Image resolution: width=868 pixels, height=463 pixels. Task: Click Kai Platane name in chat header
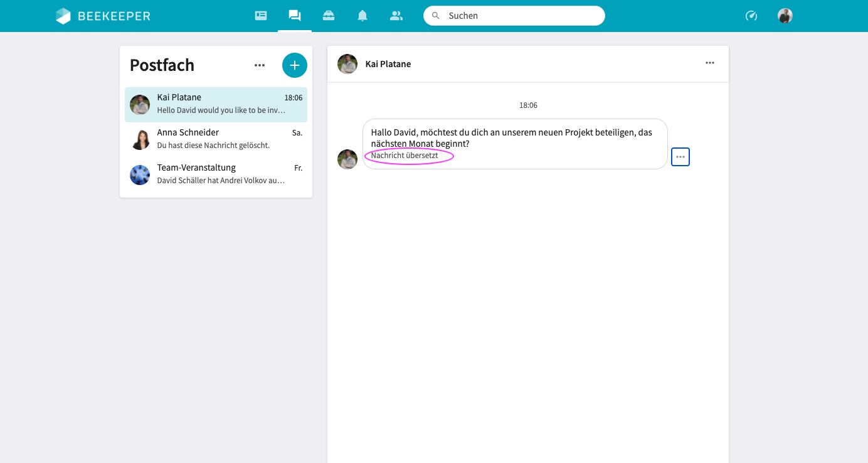click(388, 64)
